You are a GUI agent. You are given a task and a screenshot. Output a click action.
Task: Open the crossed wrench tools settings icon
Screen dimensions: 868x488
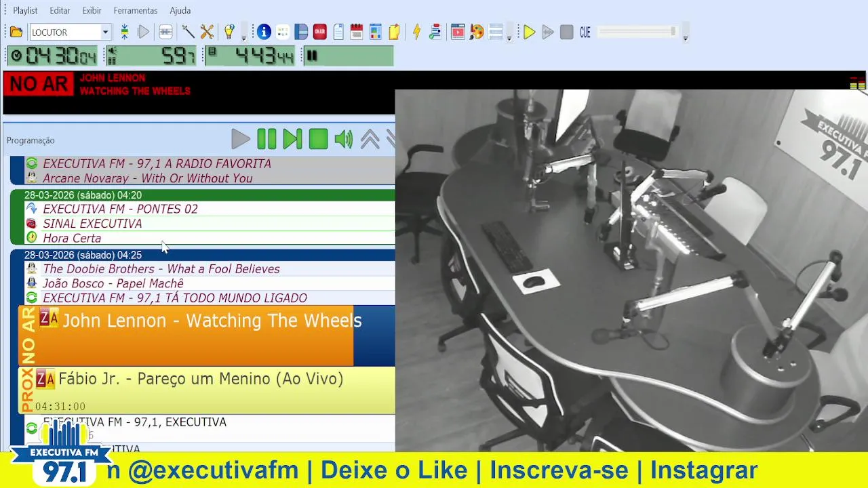[207, 32]
